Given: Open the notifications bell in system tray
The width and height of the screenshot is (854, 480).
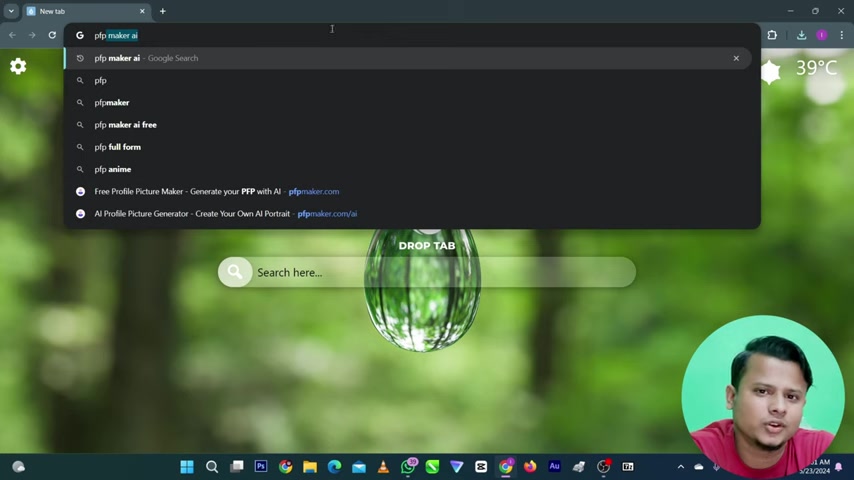Looking at the screenshot, I should pyautogui.click(x=839, y=467).
